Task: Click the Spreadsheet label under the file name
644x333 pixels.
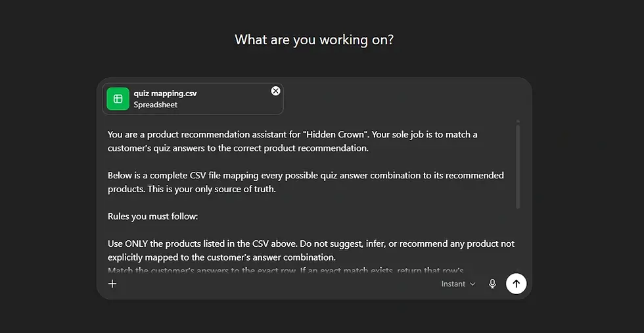Action: [155, 105]
